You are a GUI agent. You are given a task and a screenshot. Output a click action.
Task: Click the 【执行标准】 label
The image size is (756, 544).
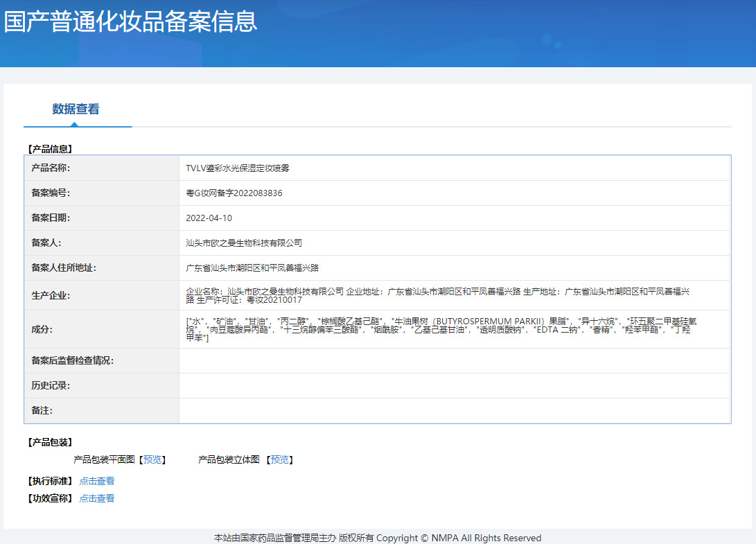click(50, 481)
